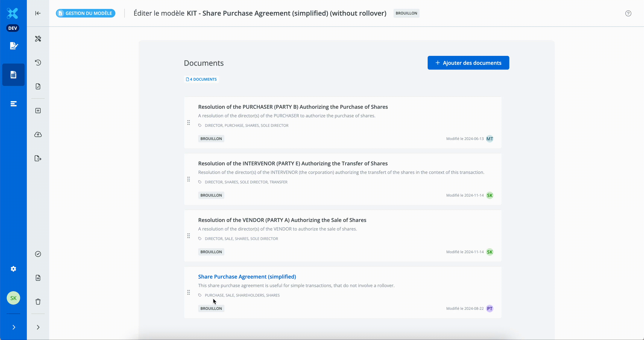Expand the secondary sidebar bottom chevron
Viewport: 644px width, 340px height.
coord(38,327)
